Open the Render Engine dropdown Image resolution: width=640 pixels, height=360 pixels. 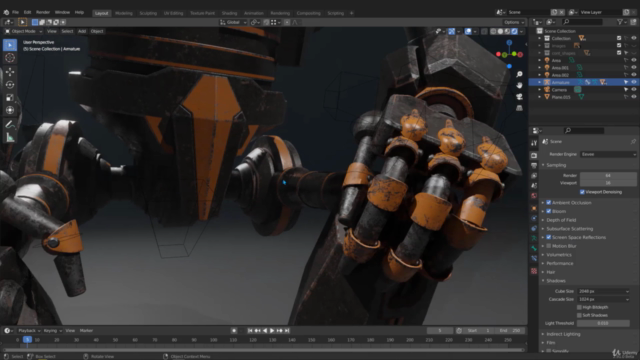pos(608,154)
